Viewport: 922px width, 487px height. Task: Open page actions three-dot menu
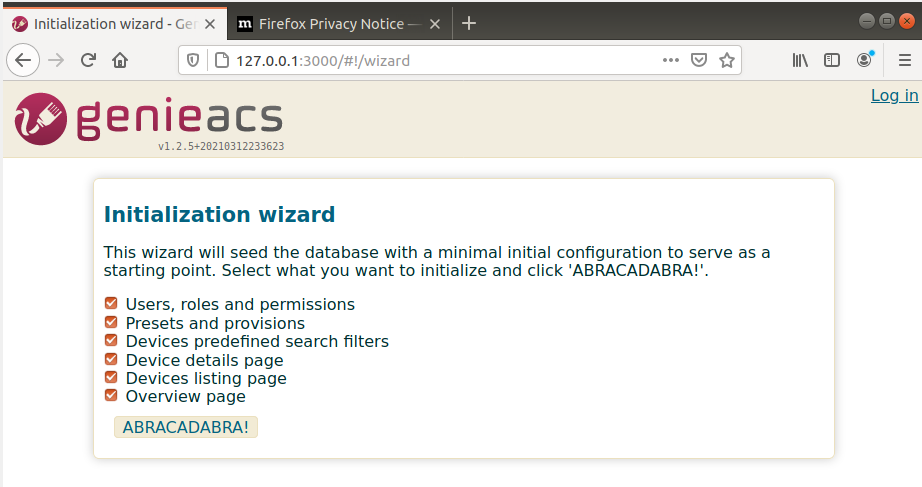(x=670, y=60)
